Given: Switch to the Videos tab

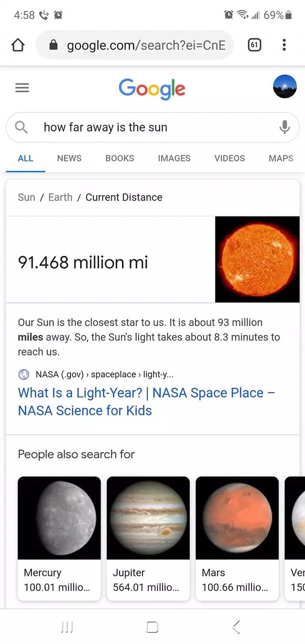Looking at the screenshot, I should 229,158.
